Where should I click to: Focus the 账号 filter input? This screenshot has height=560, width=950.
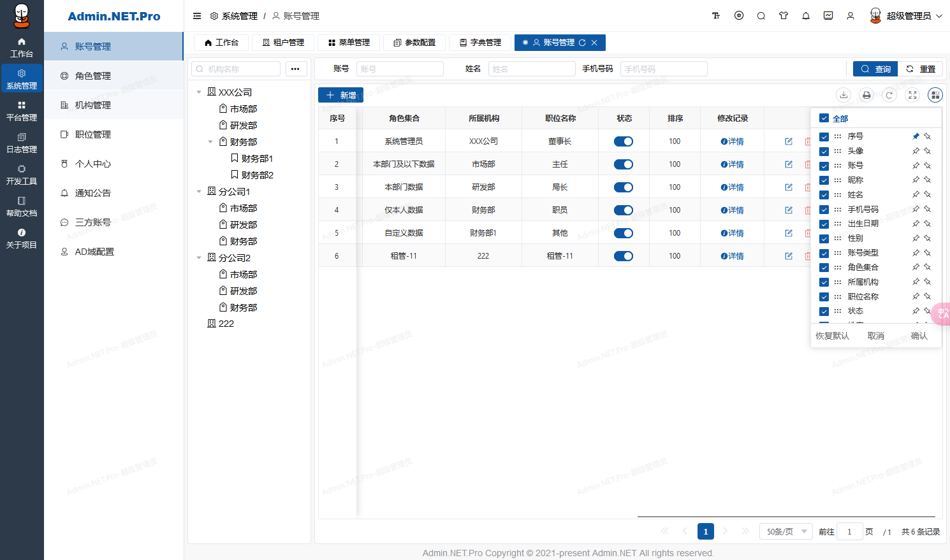point(400,69)
